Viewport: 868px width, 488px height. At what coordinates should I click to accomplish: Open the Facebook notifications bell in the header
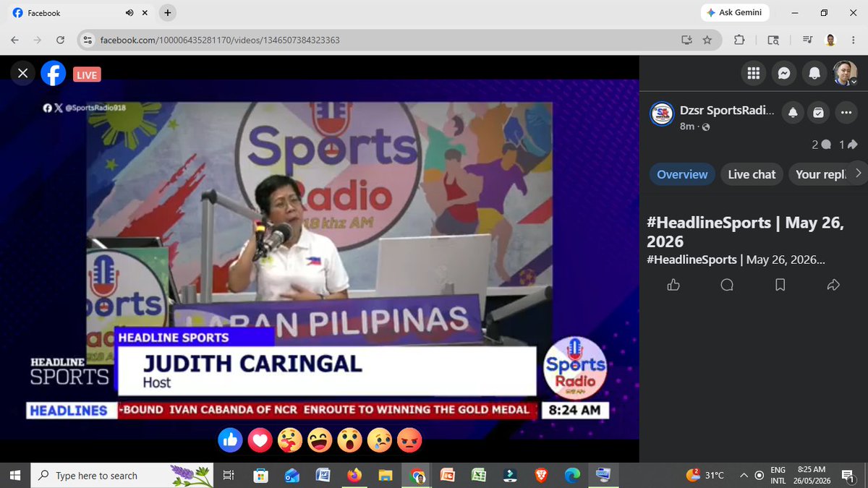[814, 73]
